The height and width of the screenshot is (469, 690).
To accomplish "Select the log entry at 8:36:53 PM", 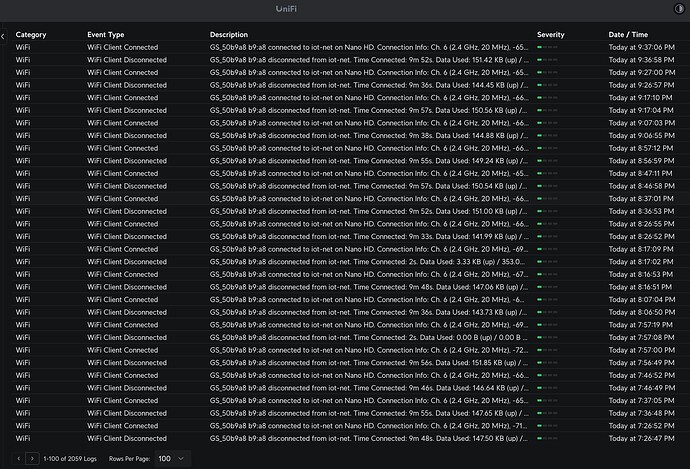I will [x=350, y=211].
